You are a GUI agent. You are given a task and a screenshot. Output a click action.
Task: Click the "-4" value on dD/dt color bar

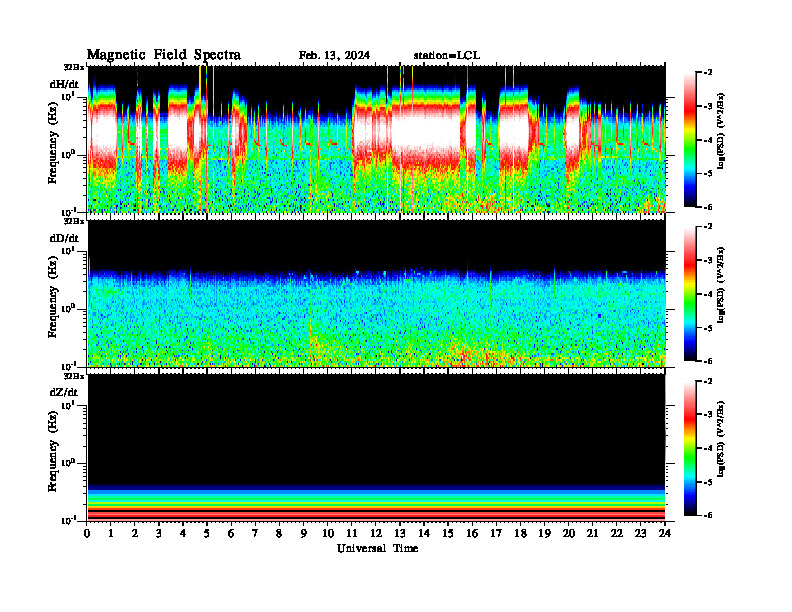[707, 294]
